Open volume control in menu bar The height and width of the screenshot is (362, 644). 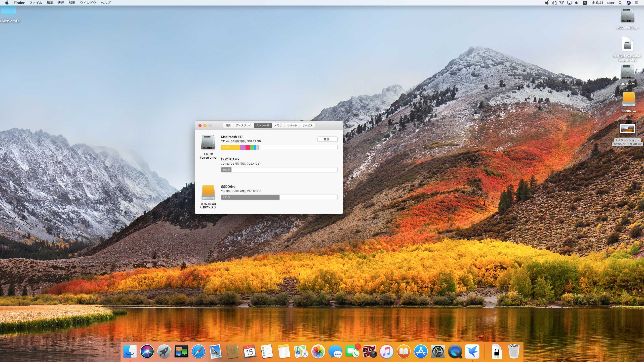pos(577,3)
